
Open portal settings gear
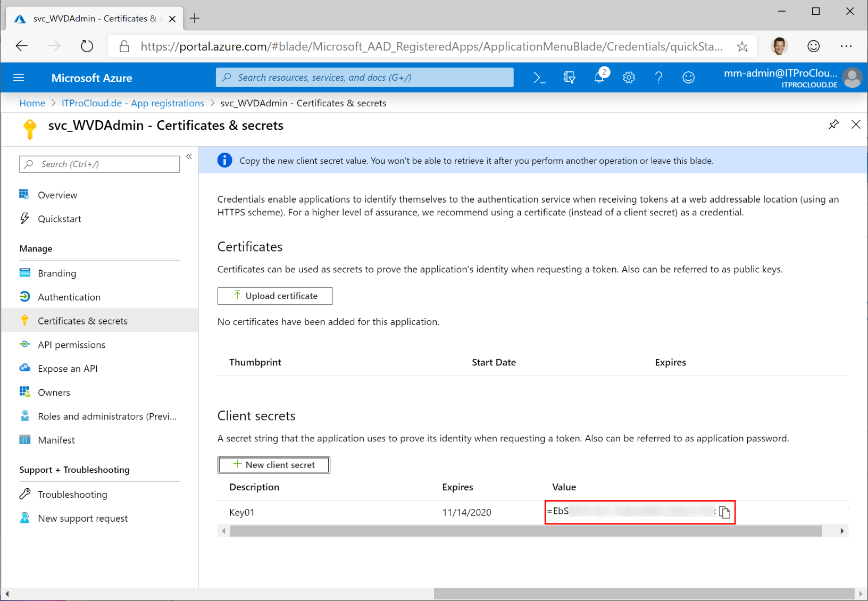(x=629, y=78)
